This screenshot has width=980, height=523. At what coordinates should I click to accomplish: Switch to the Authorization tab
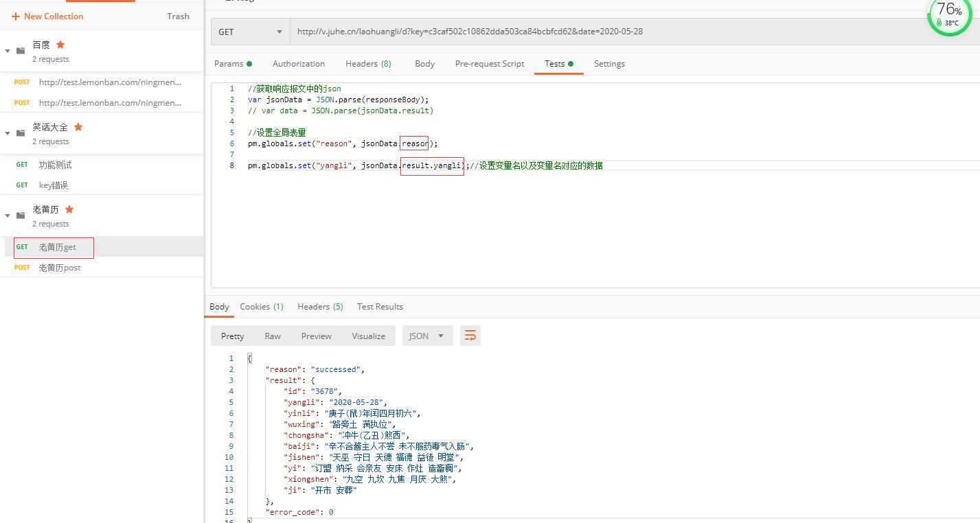tap(299, 64)
